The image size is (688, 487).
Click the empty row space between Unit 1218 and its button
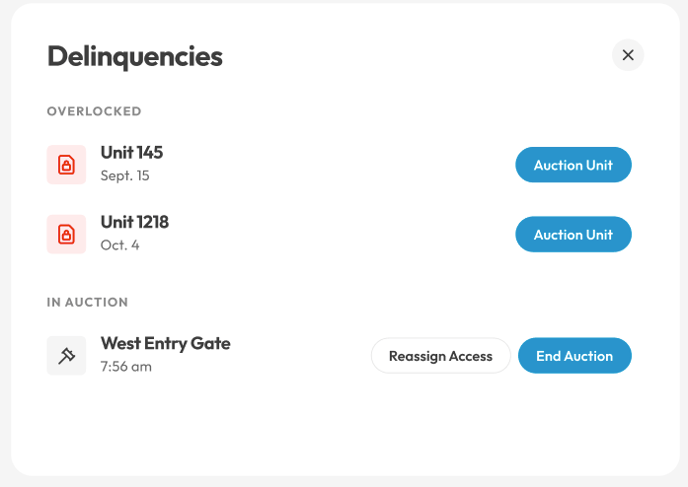pos(342,234)
